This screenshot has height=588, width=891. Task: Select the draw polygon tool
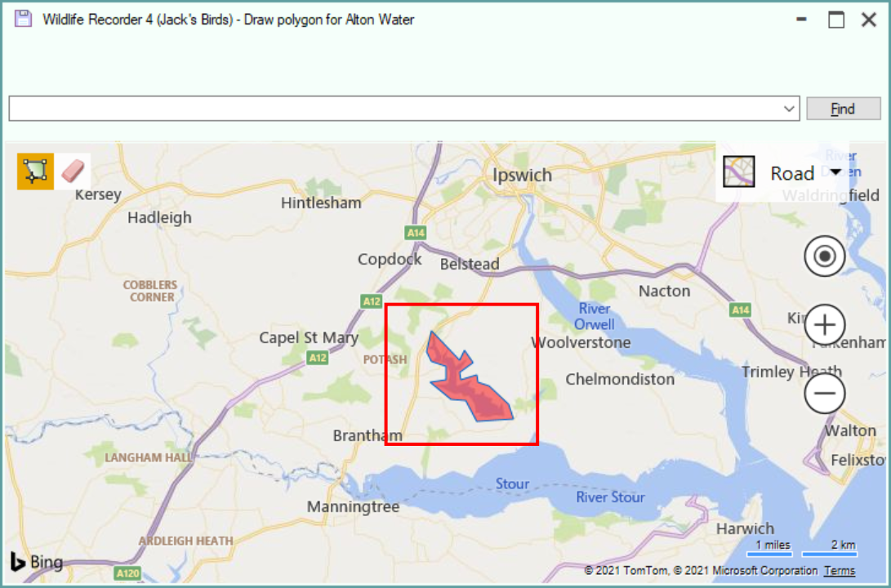tap(35, 171)
